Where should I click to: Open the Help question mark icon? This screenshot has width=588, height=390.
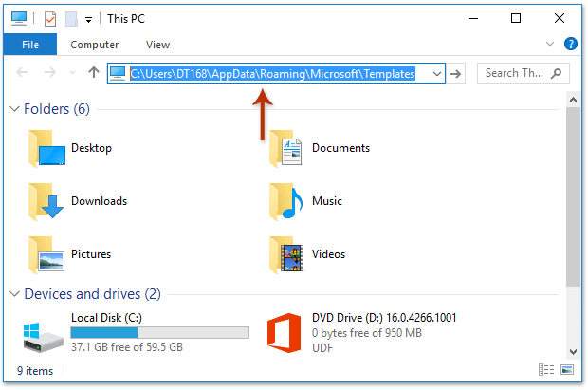pos(571,44)
